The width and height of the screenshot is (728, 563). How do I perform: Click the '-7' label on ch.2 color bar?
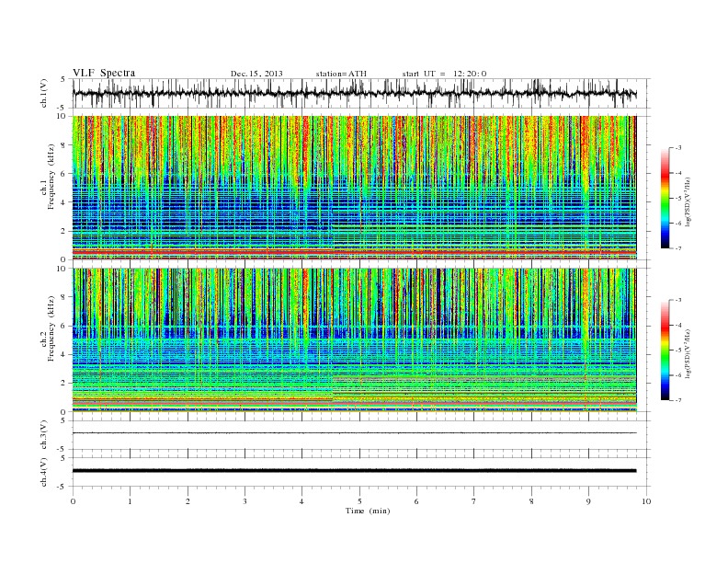point(677,400)
